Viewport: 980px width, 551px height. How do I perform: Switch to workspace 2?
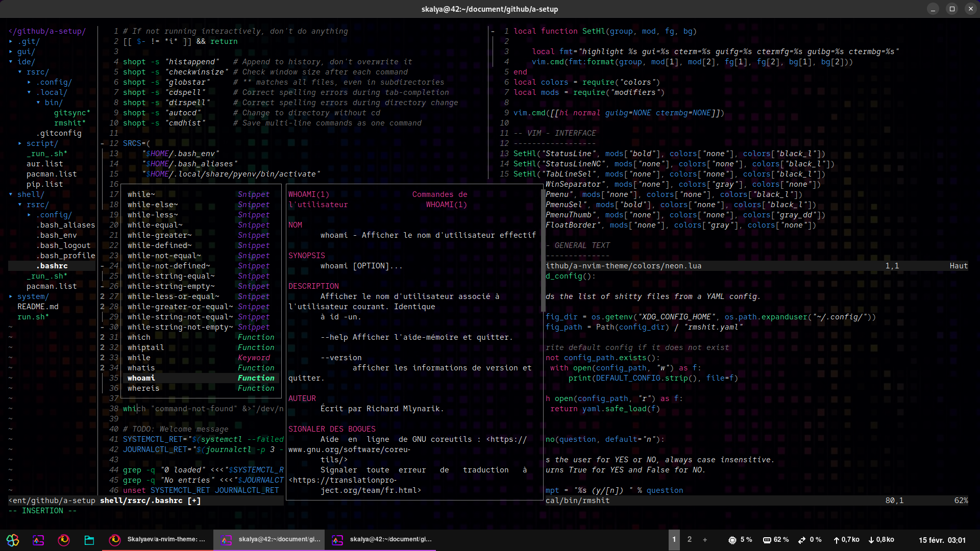(690, 539)
